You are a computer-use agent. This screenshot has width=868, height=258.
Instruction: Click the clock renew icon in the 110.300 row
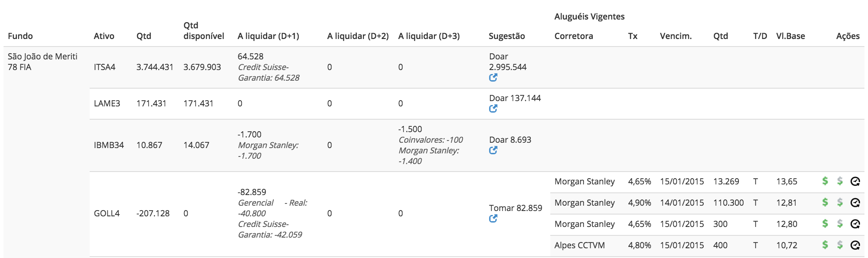click(855, 202)
